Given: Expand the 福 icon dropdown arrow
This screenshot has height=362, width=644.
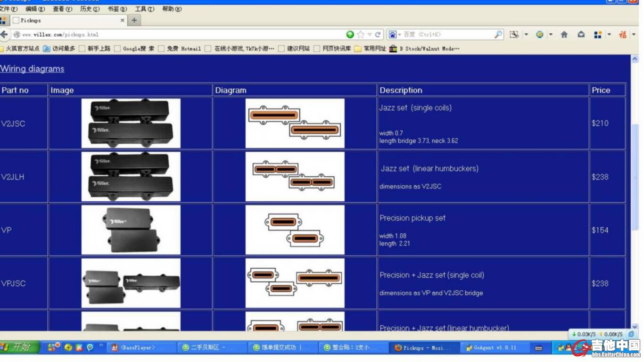Looking at the screenshot, I should pos(634,34).
